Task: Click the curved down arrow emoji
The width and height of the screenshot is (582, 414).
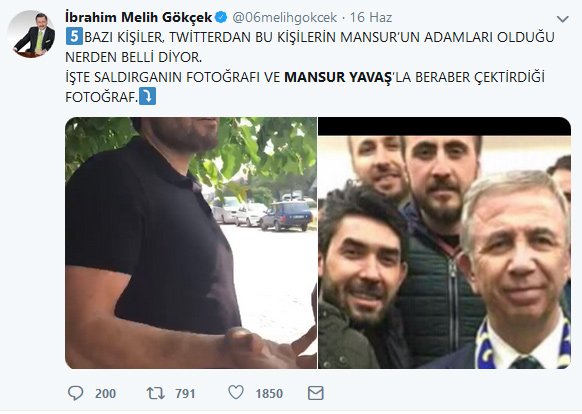Action: pos(147,97)
